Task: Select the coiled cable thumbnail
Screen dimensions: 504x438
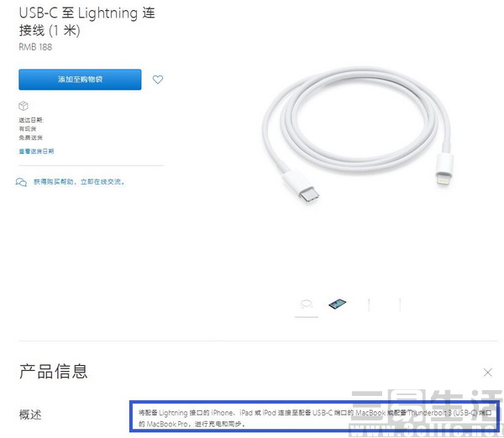Action: click(307, 304)
